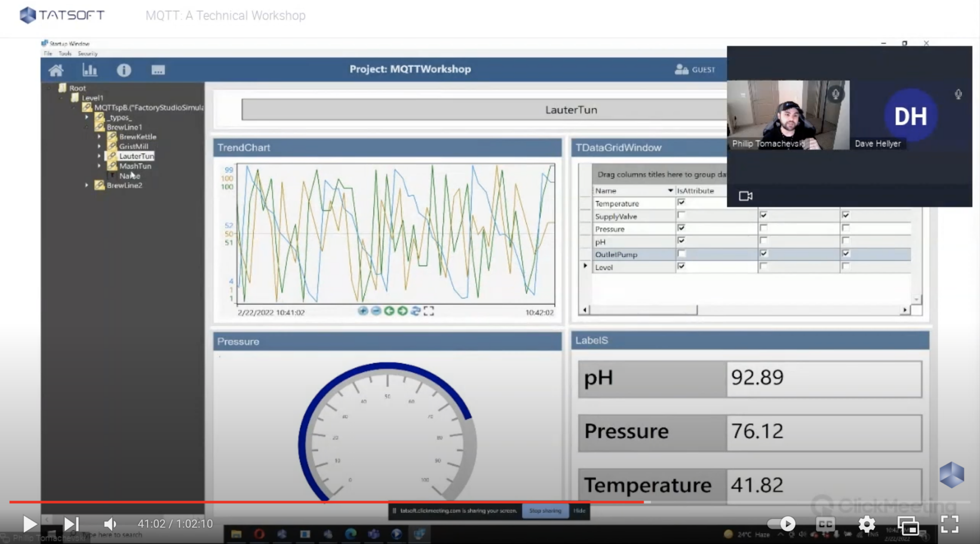980x544 pixels.
Task: Open the bar chart icon in toolbar
Action: point(90,70)
